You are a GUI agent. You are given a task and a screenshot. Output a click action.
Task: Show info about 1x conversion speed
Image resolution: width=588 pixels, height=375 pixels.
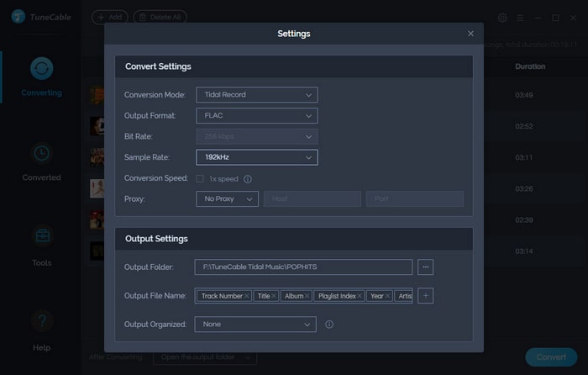pos(248,179)
